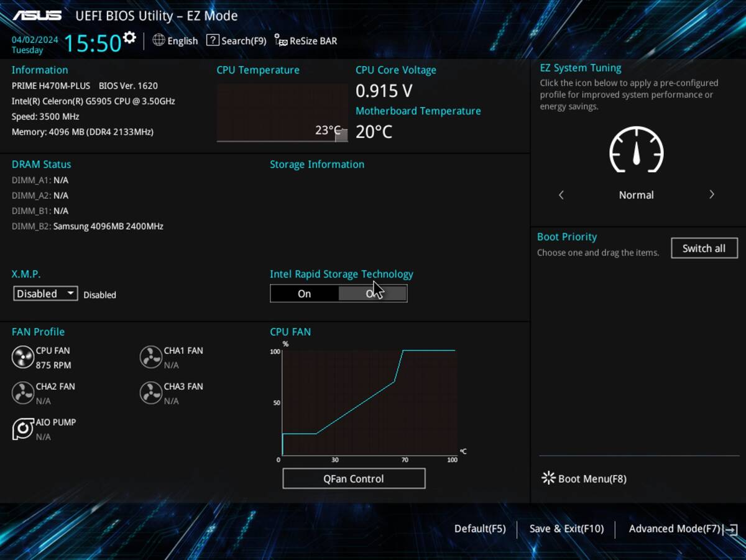Click the 15:50 clock time
This screenshot has height=560, width=746.
coord(93,43)
